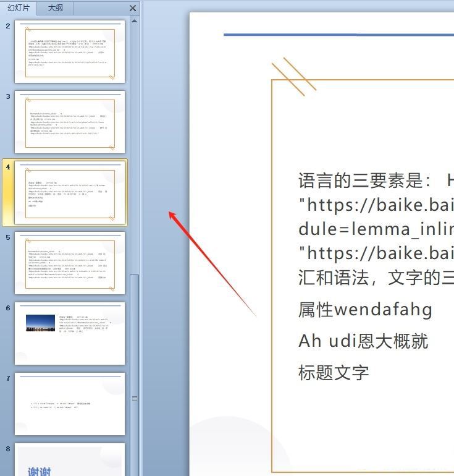The height and width of the screenshot is (476, 454).
Task: Open the 大纲 outline tab
Action: click(x=55, y=8)
